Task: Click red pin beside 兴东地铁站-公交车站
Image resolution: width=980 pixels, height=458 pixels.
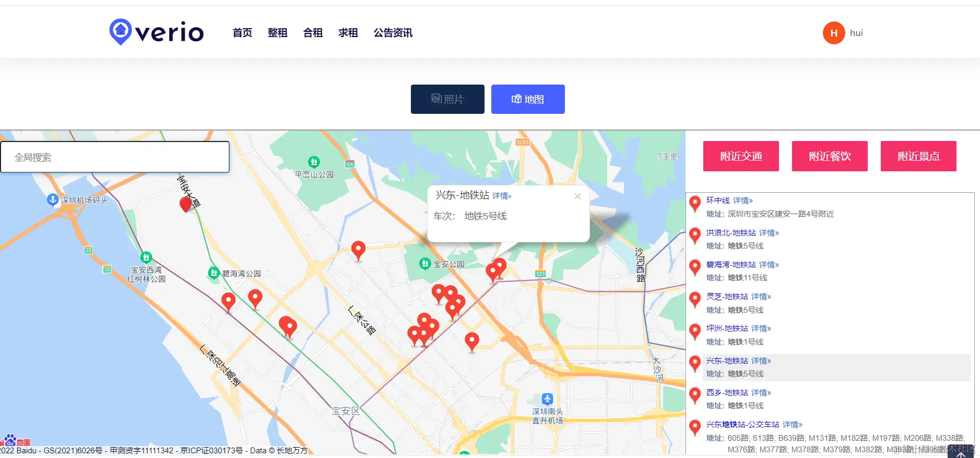Action: [x=695, y=428]
